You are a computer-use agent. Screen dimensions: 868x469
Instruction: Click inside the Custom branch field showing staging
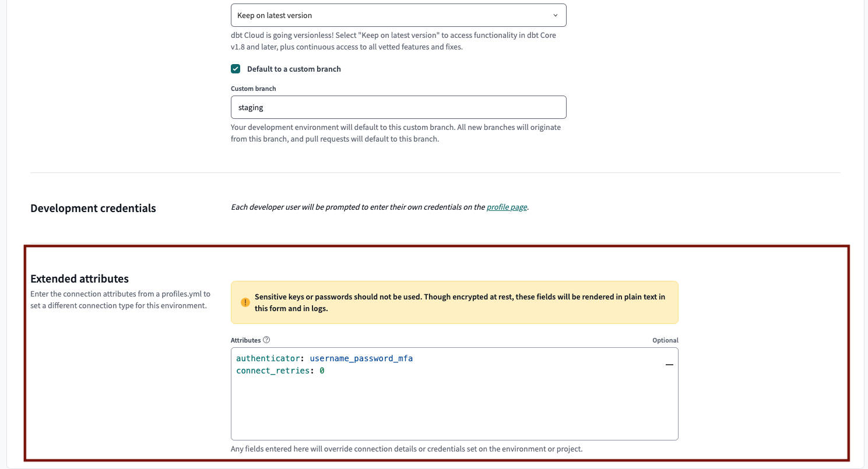click(398, 107)
